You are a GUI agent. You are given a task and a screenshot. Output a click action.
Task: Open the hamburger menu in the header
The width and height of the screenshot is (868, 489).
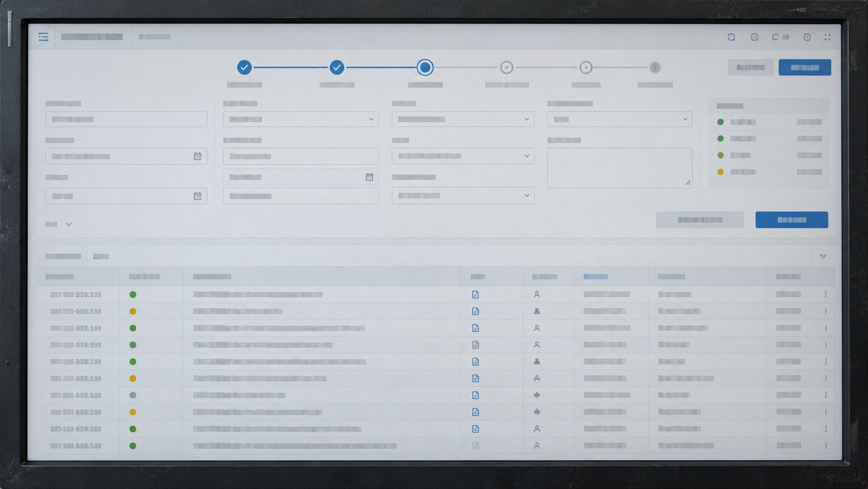click(x=44, y=37)
